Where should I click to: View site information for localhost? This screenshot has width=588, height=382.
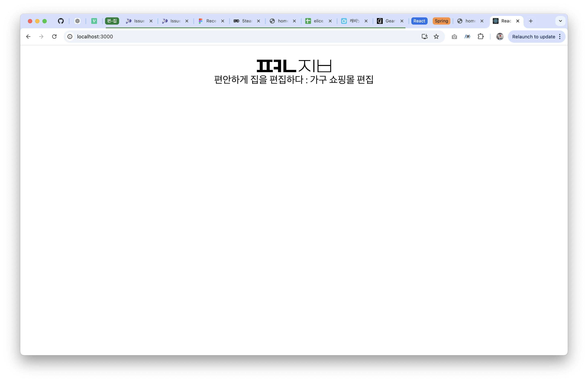(x=70, y=37)
